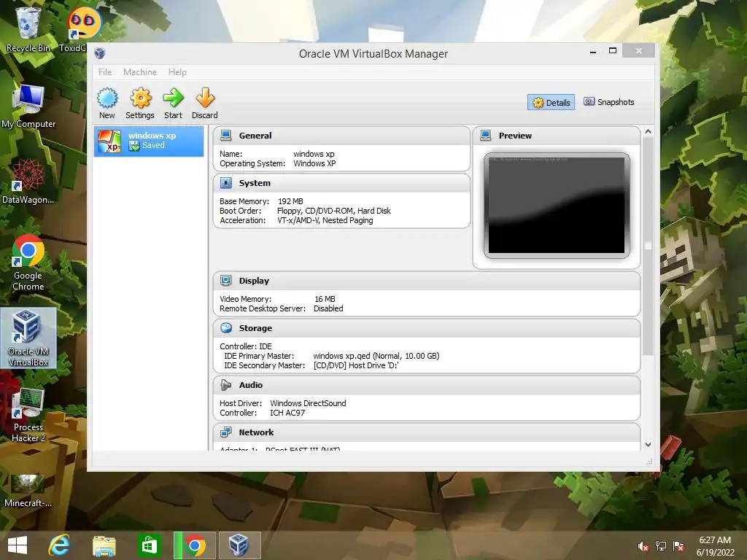The height and width of the screenshot is (560, 747).
Task: Click Windows DirectSound host driver value
Action: tap(309, 403)
